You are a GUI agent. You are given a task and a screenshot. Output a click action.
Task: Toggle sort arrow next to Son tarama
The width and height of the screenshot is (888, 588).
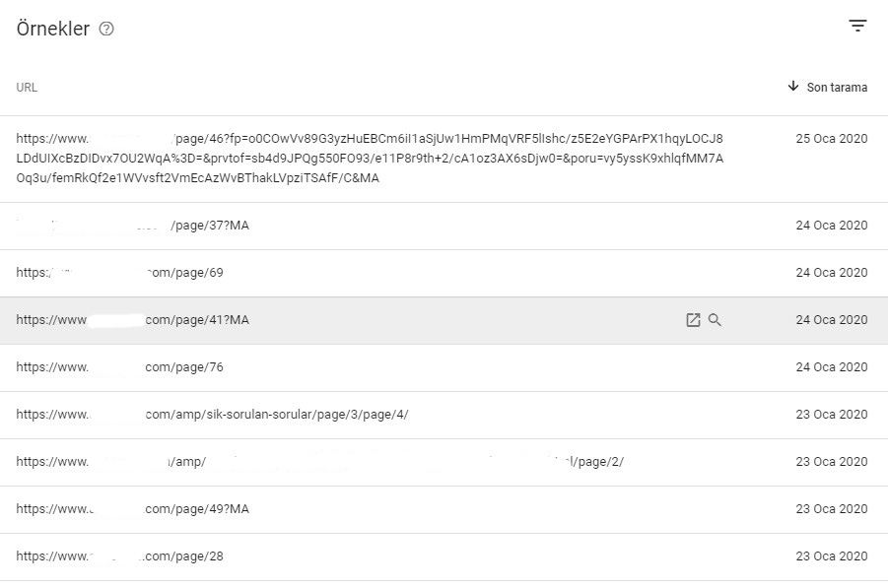793,86
